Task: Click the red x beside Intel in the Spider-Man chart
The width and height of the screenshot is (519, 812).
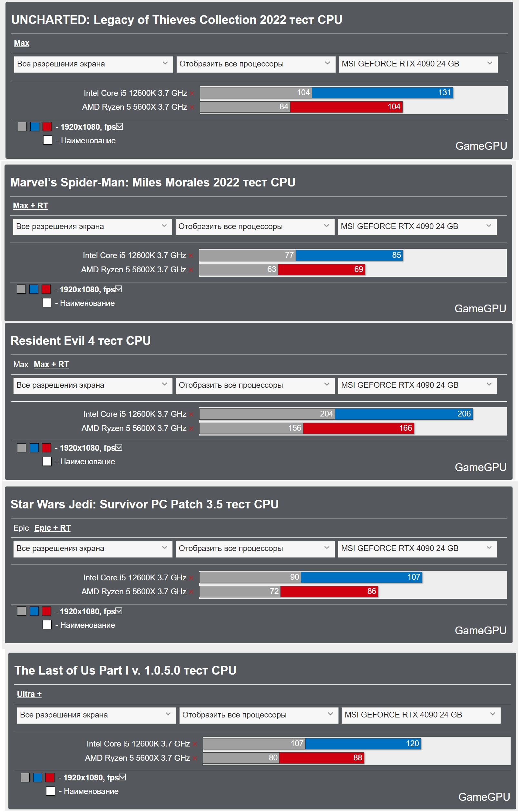Action: (x=191, y=256)
